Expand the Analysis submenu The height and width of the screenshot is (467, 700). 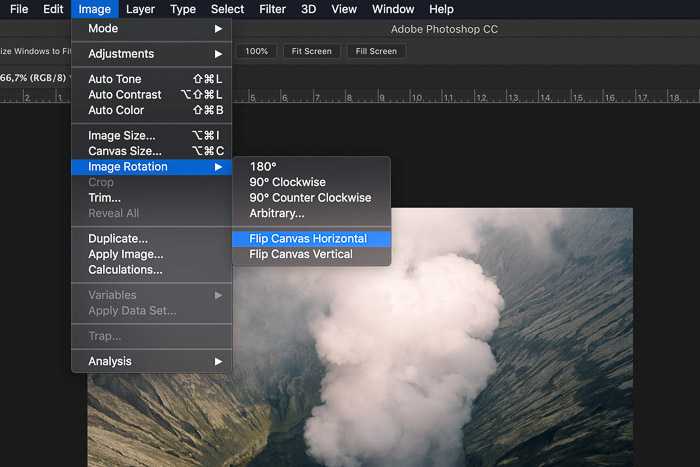coord(150,361)
